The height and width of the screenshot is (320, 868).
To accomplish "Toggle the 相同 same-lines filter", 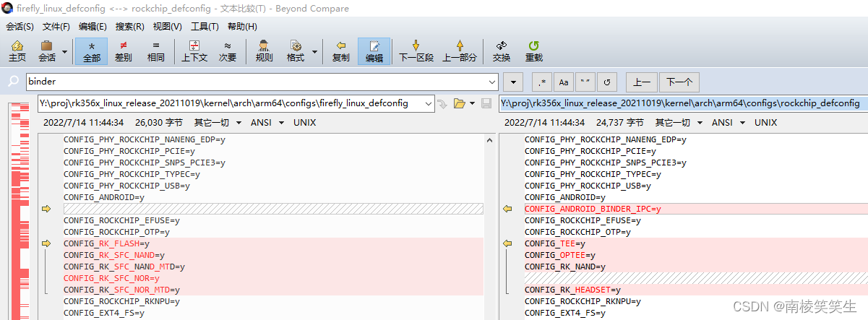I will coord(155,51).
